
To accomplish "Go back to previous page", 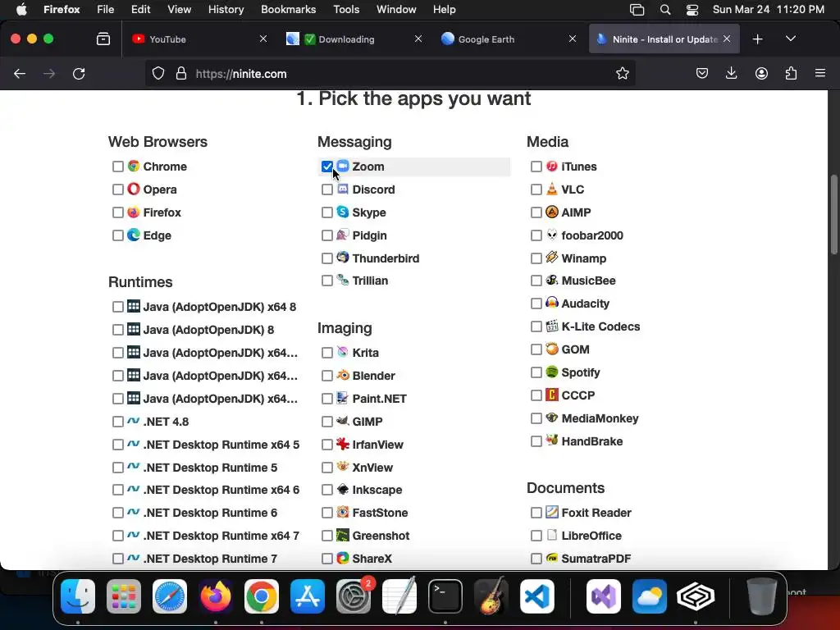I will click(x=20, y=73).
